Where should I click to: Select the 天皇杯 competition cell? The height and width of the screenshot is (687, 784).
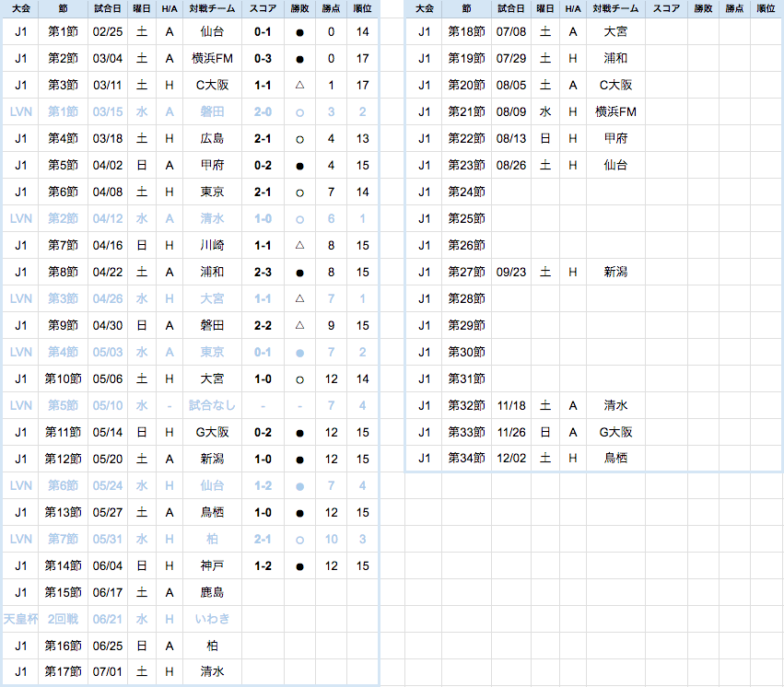(x=20, y=620)
